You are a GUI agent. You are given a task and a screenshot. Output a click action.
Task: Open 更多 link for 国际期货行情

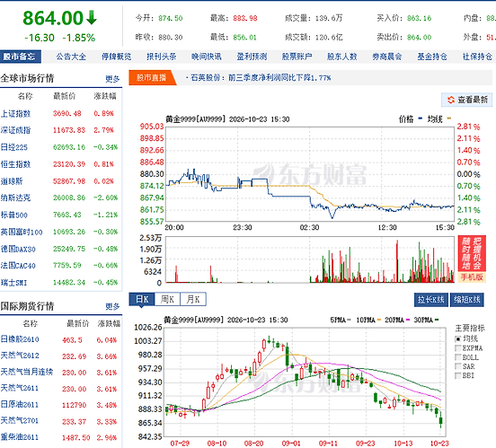112,306
